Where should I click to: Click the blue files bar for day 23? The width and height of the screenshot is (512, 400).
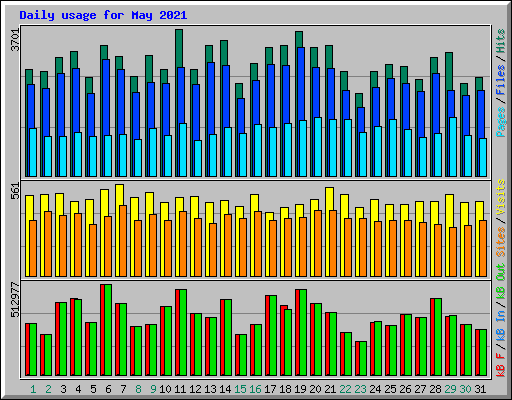click(x=361, y=120)
